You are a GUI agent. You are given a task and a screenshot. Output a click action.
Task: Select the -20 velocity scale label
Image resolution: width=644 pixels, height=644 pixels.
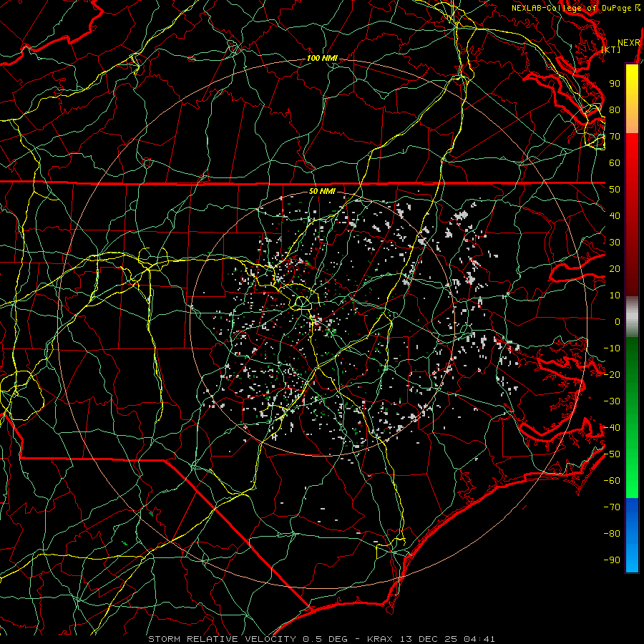coord(612,374)
